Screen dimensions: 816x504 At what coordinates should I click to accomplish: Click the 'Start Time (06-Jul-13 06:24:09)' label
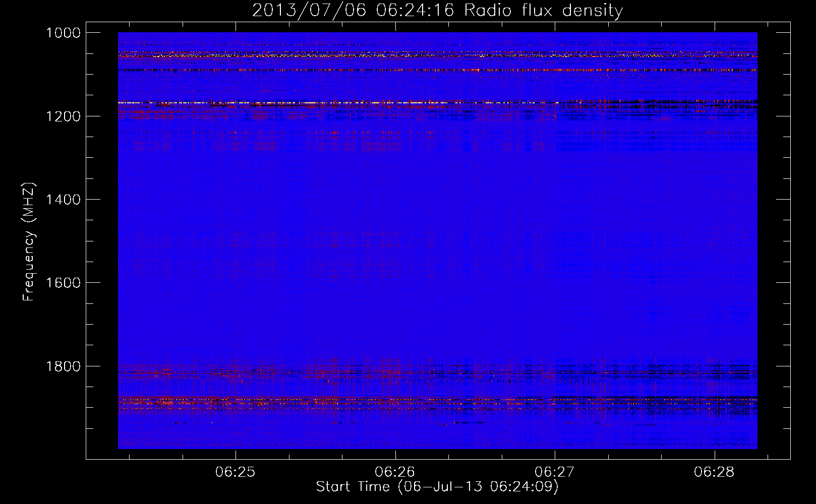point(437,487)
